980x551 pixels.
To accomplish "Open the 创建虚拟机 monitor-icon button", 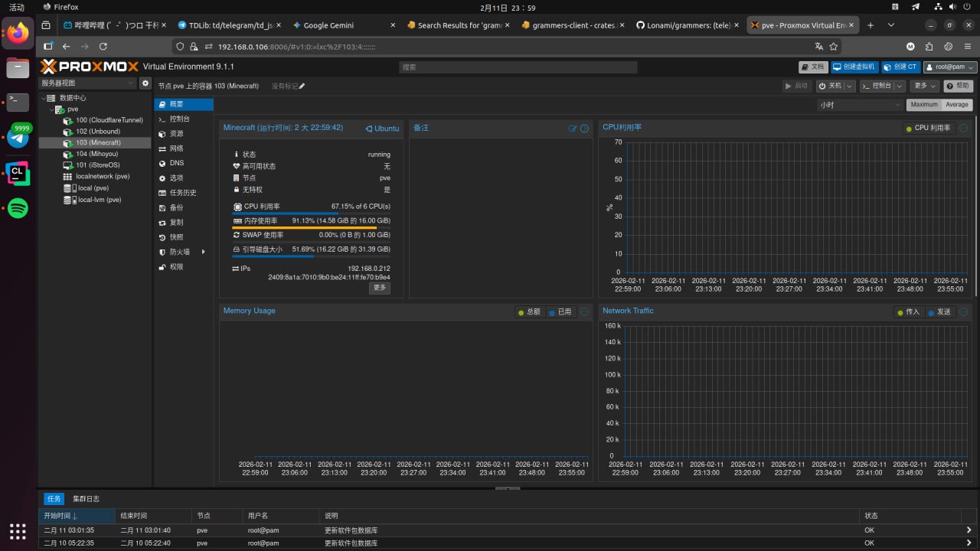I will 854,67.
